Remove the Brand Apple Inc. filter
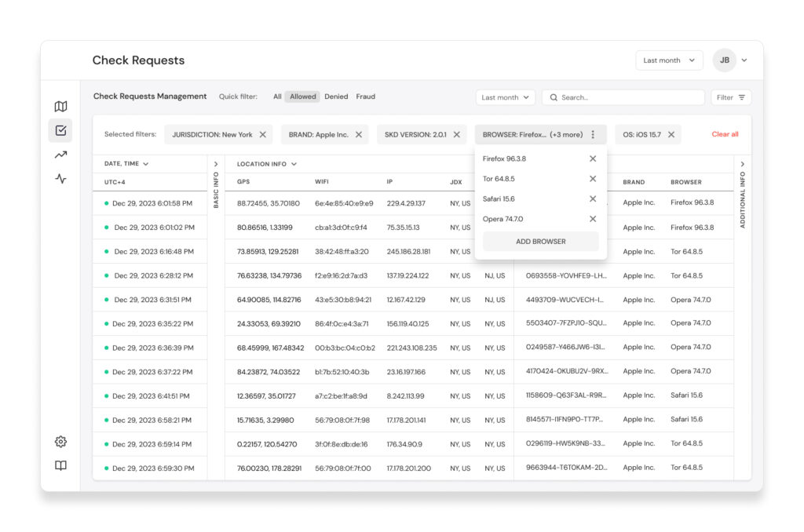Screen dimensions: 804x532 (358, 134)
